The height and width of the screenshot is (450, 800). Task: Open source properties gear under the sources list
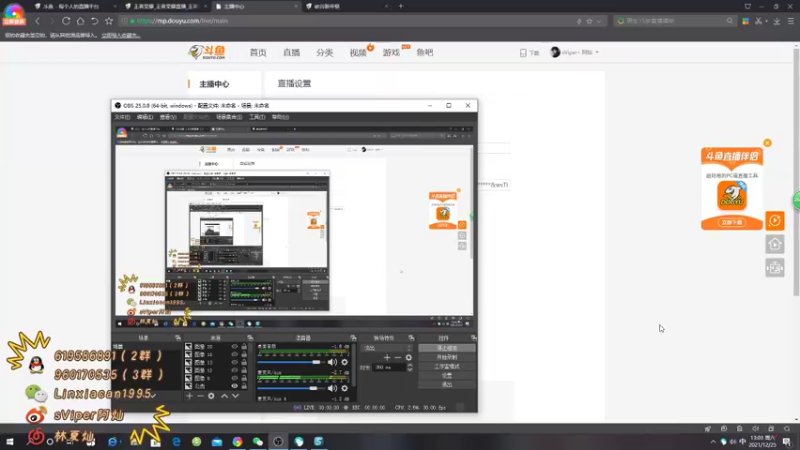coord(211,395)
